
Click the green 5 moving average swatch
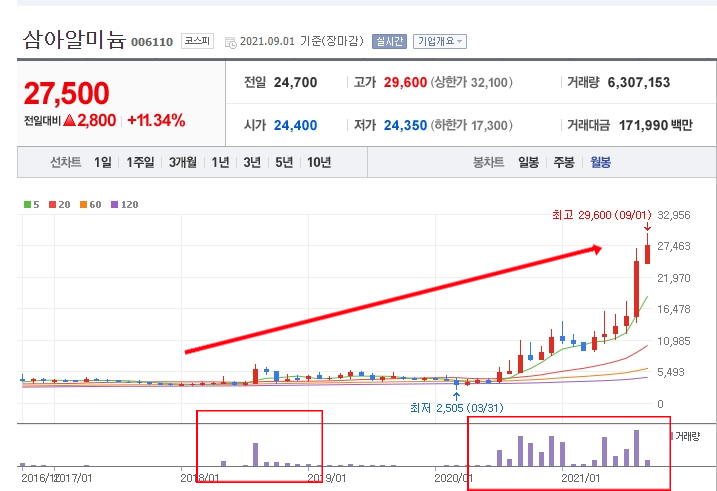point(27,205)
